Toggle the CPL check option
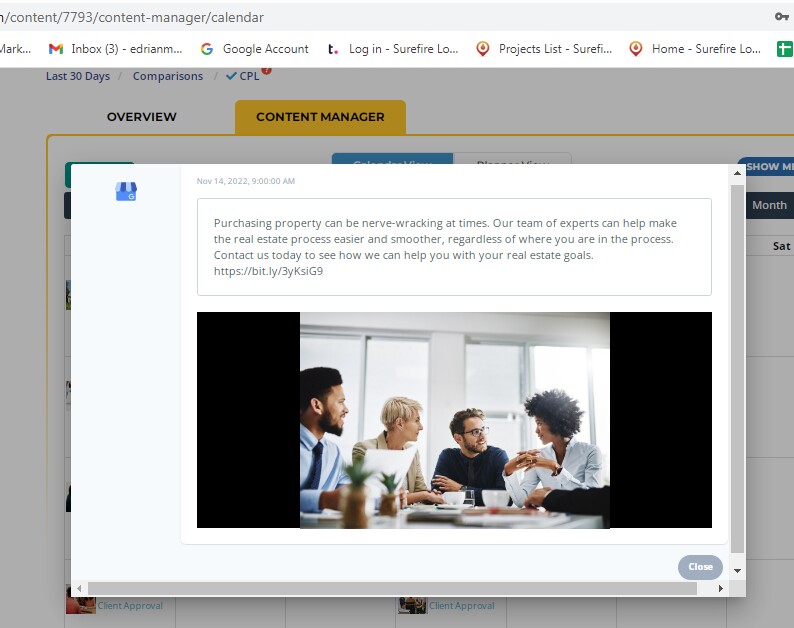 (x=243, y=76)
